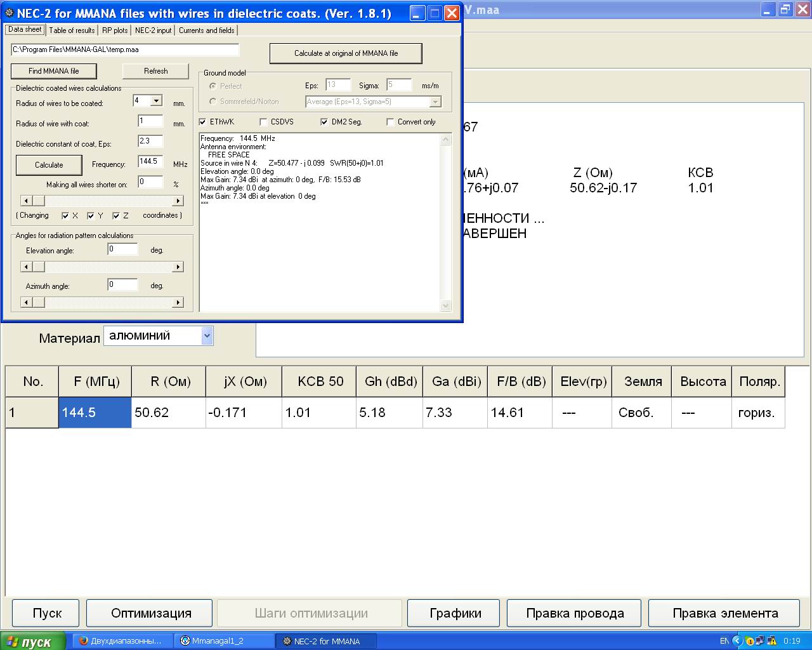Select the Perfect ground radio button
812x650 pixels.
click(x=213, y=86)
